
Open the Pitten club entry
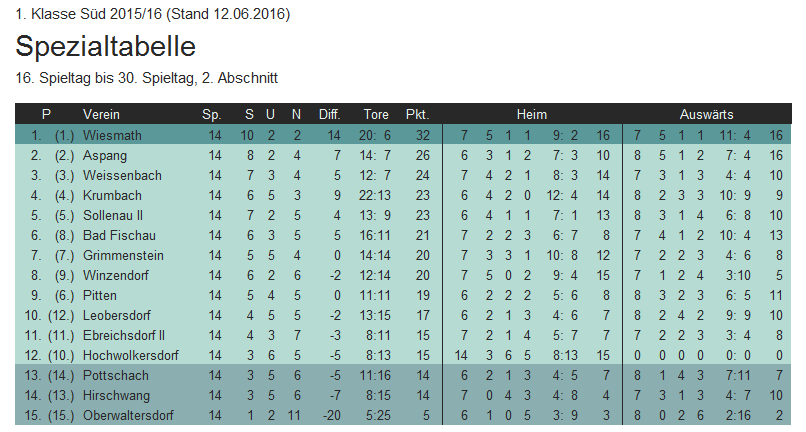click(x=100, y=295)
